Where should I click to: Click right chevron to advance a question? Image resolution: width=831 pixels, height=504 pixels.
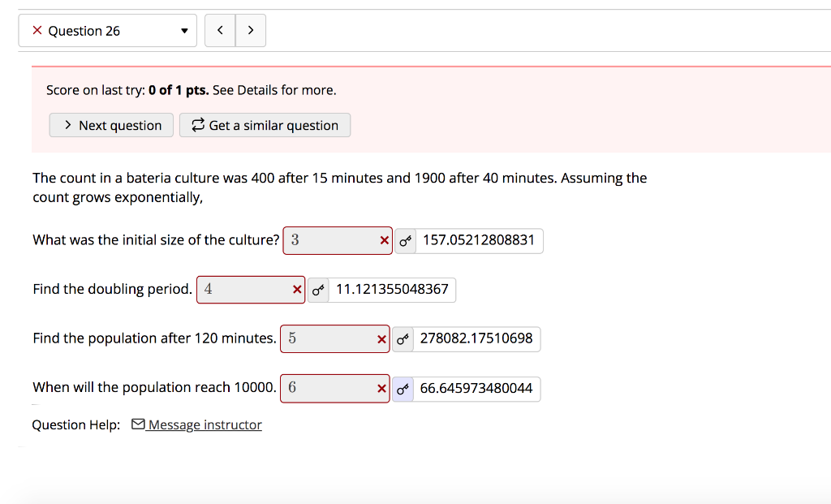250,30
